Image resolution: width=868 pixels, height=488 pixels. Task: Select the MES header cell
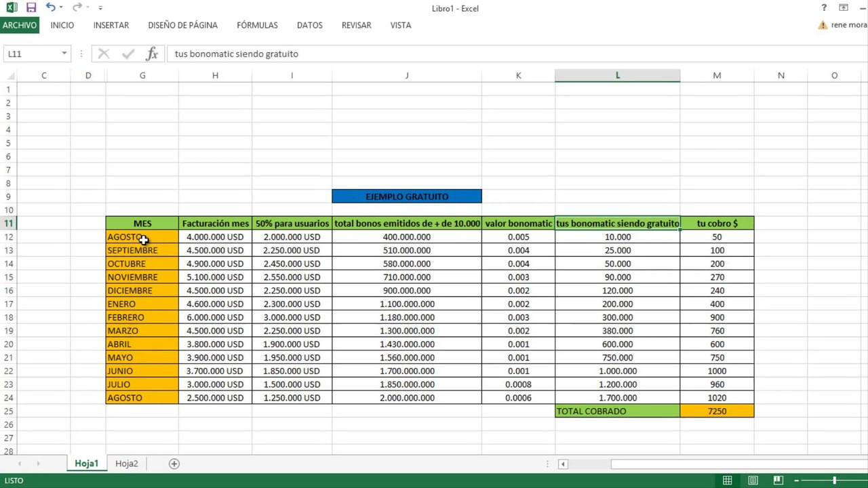pos(142,223)
